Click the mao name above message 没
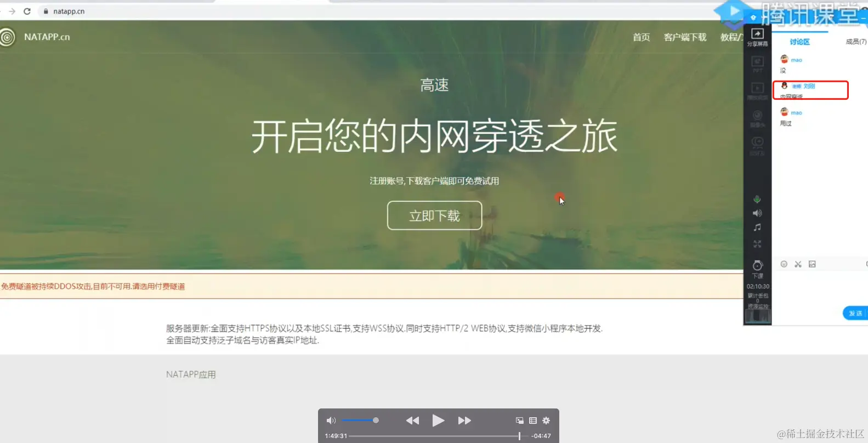The image size is (868, 443). 796,60
